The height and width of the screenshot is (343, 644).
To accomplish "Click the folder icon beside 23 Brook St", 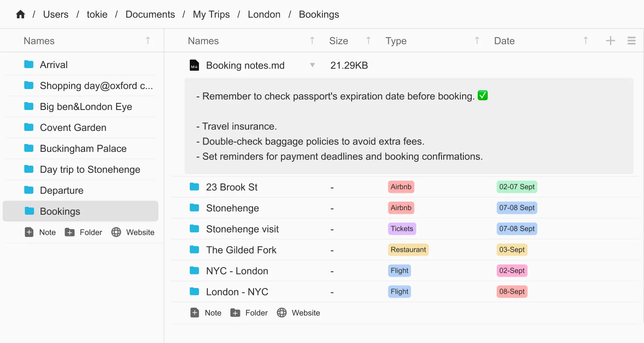I will coord(194,187).
